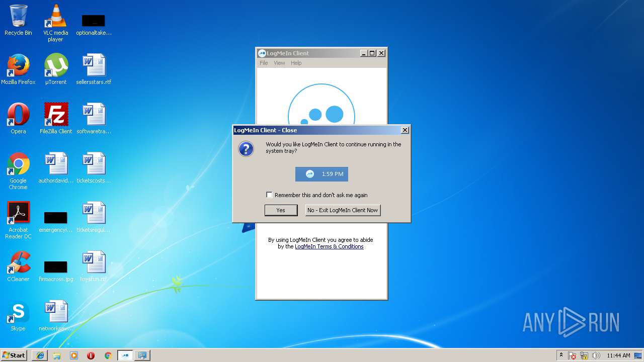Select the emergencyi desktop file
Screen dimensions: 644x362
click(55, 222)
